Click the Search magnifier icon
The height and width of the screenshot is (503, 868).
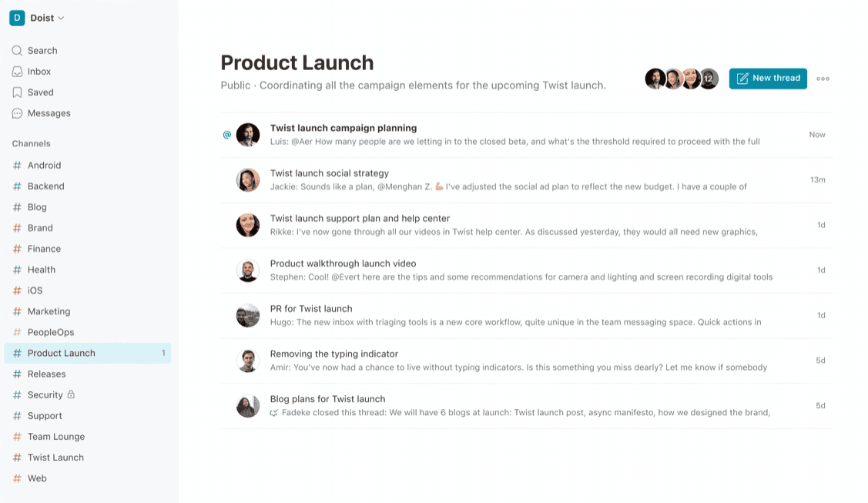(17, 50)
